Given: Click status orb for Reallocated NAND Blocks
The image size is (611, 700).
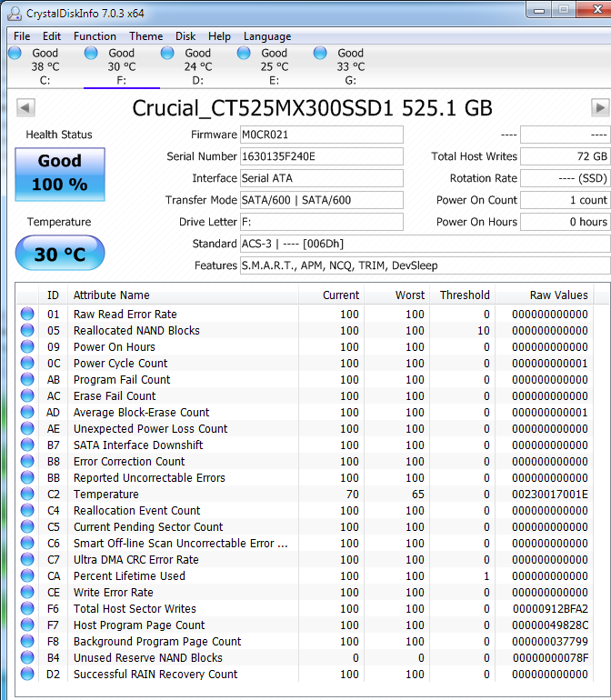Looking at the screenshot, I should point(27,331).
